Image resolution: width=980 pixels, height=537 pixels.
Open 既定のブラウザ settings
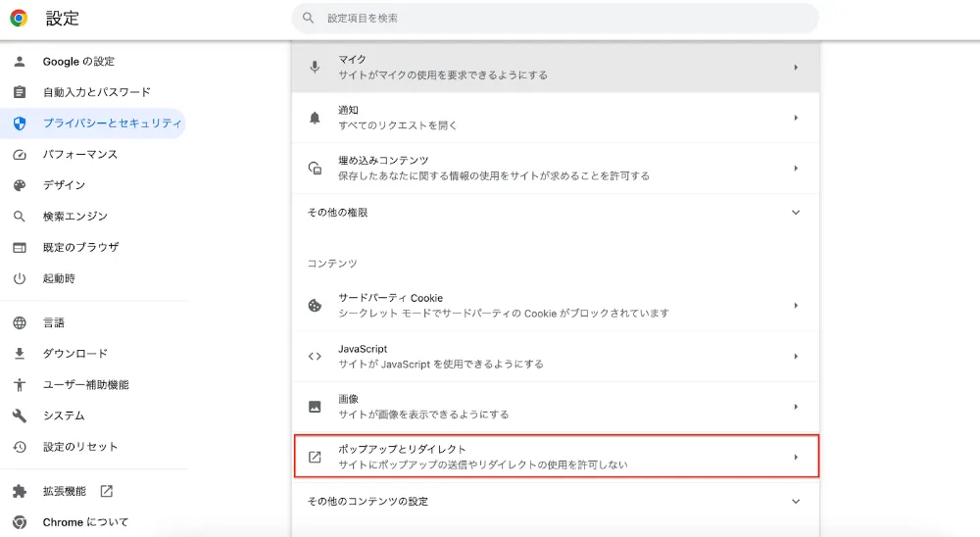pyautogui.click(x=80, y=248)
